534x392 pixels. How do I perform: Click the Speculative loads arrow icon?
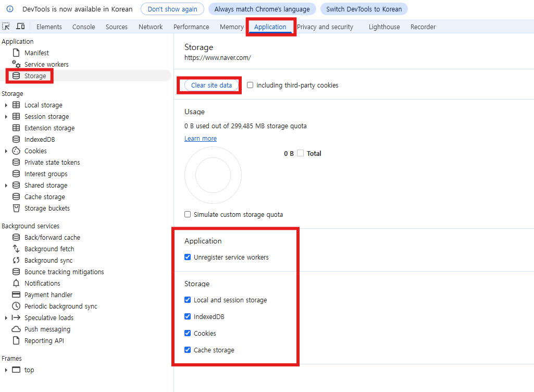point(16,317)
